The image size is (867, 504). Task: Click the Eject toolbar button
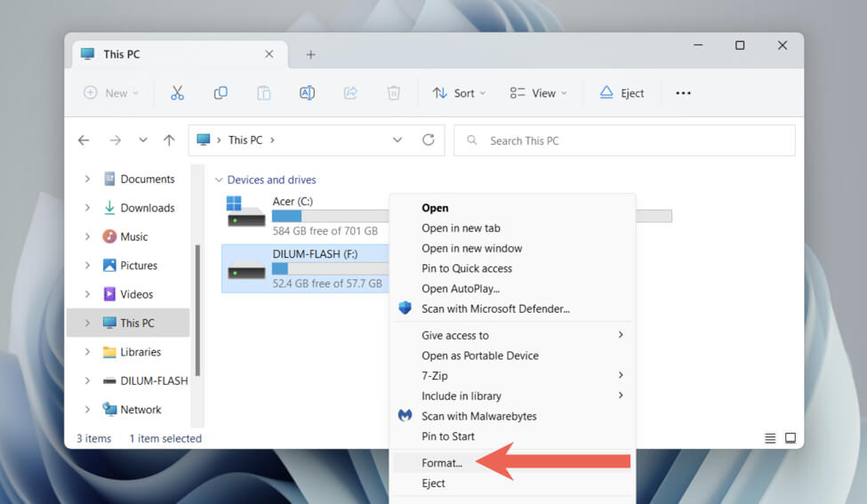click(x=622, y=93)
